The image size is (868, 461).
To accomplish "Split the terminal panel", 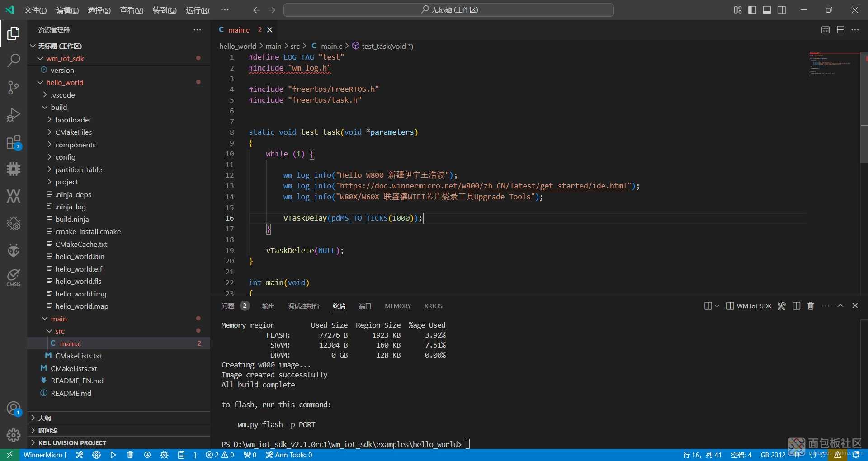I will click(x=797, y=306).
